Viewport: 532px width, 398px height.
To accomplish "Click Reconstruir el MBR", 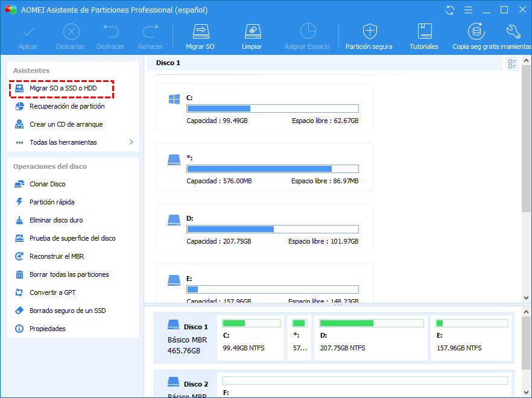I will 57,256.
